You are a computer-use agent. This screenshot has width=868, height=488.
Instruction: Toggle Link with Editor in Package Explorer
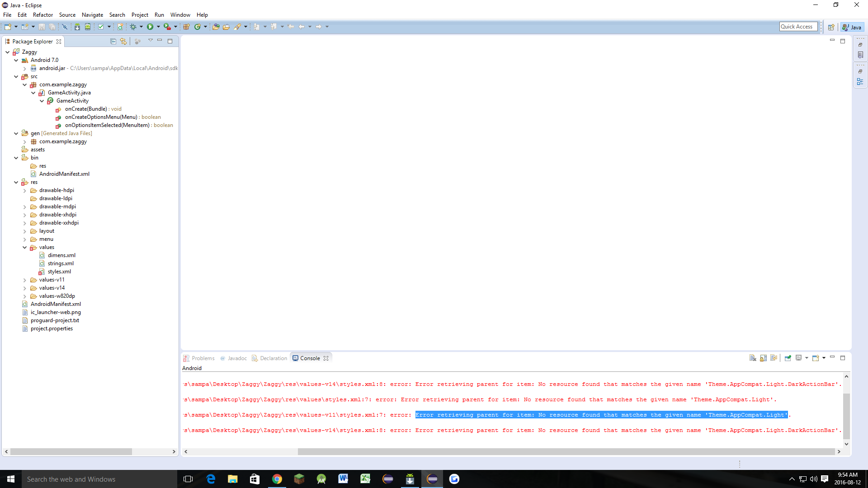click(x=123, y=41)
